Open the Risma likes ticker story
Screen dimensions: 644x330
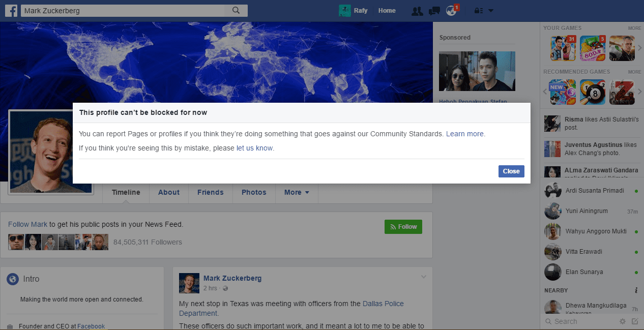coord(592,124)
